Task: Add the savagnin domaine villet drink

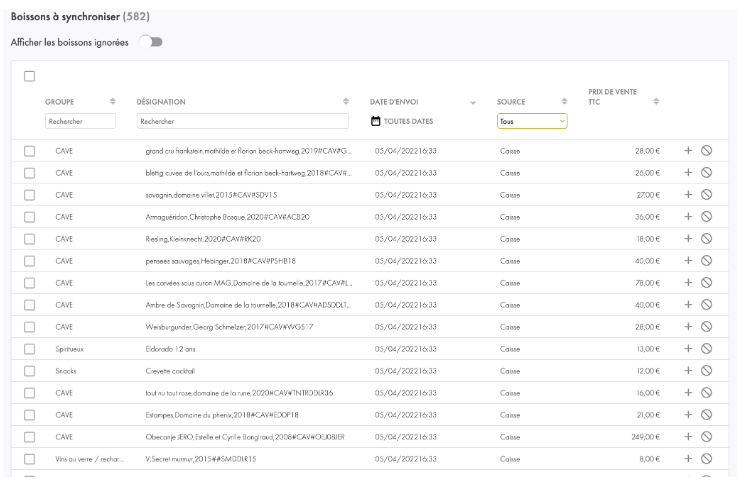Action: [688, 195]
